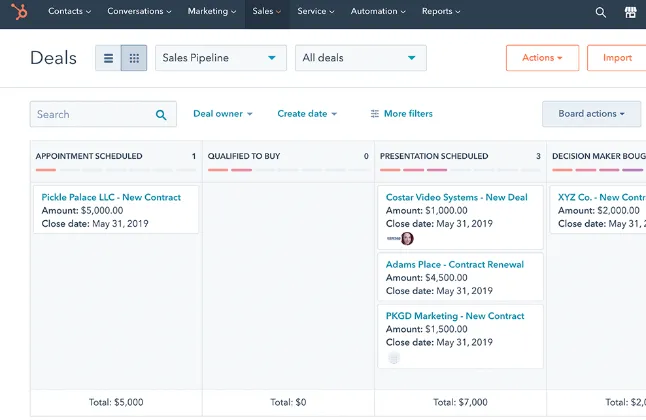646x420 pixels.
Task: Open the Conversations menu
Action: coord(139,12)
